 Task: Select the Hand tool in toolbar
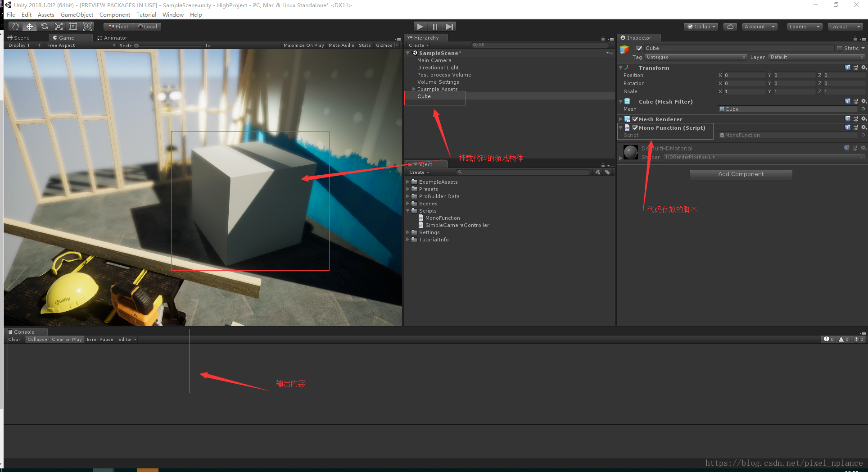15,27
